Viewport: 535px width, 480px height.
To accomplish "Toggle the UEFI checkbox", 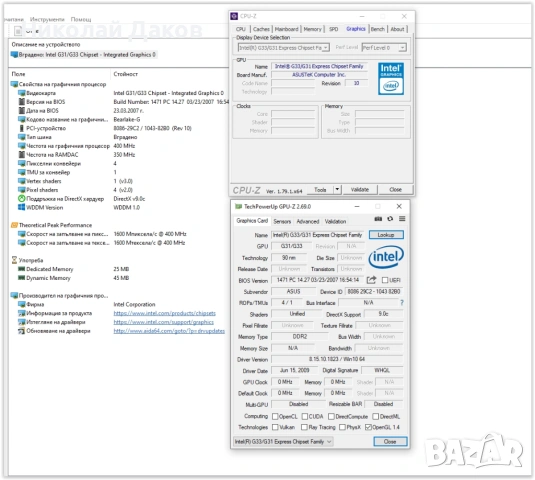I will click(385, 280).
